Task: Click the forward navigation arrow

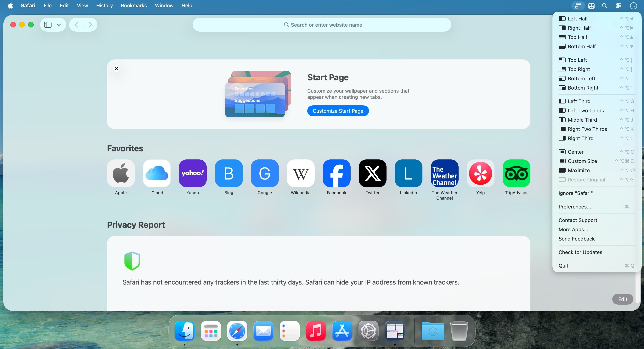Action: [90, 25]
